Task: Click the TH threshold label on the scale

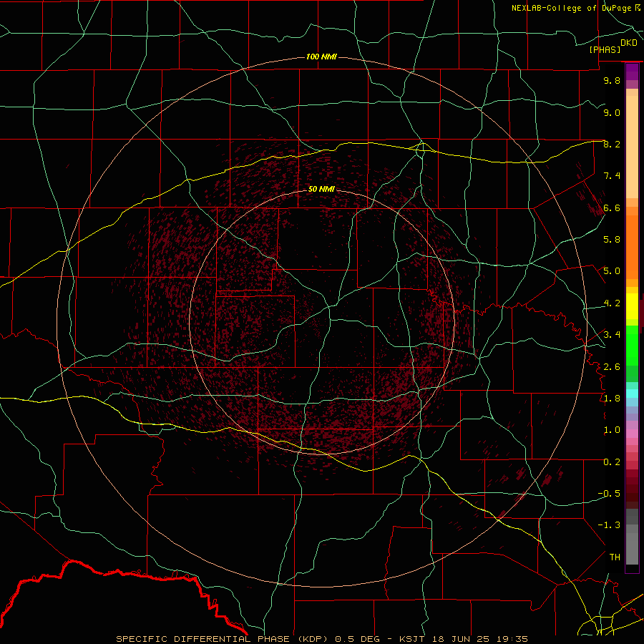Action: [615, 557]
